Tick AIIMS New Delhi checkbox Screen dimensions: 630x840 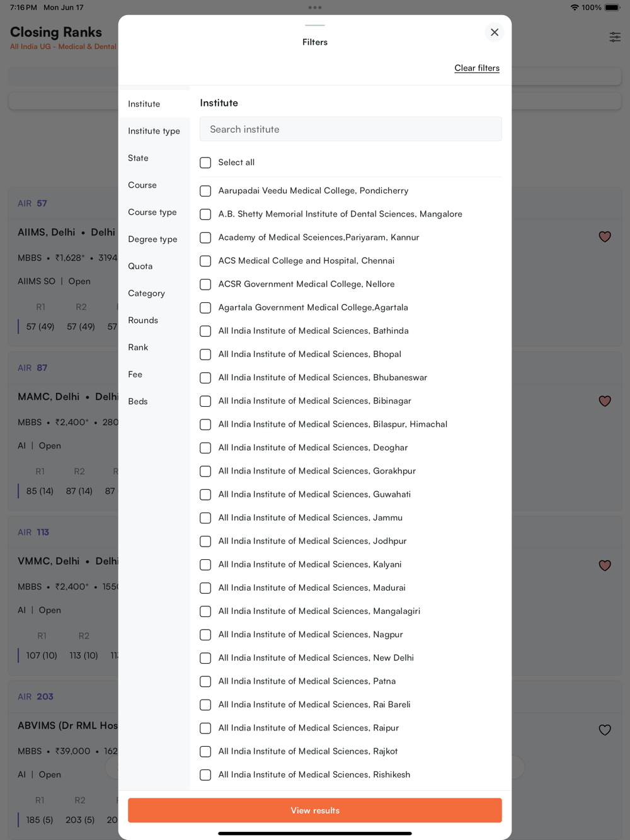[205, 658]
